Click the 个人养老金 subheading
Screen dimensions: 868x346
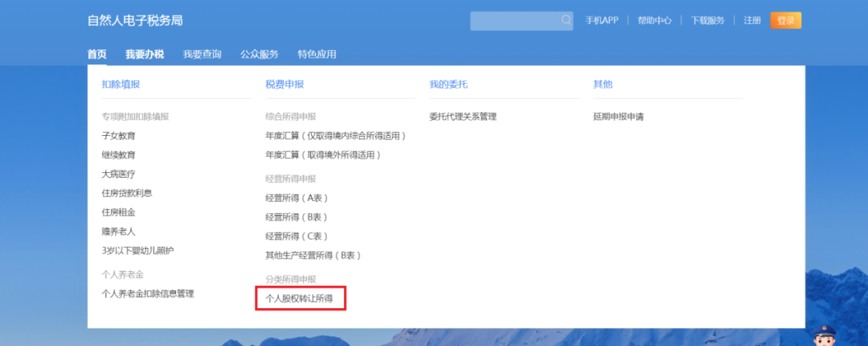[123, 274]
